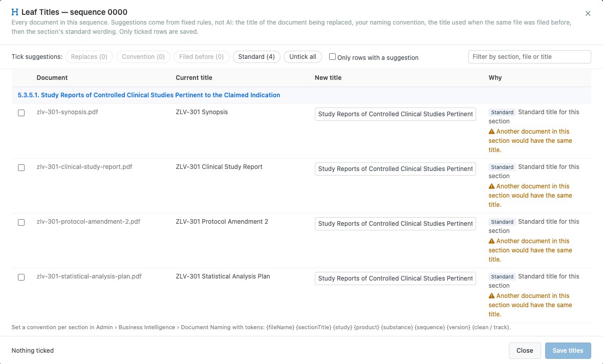Viewport: 603px width, 364px height.
Task: Tick the checkbox for zlv-301-protocol-amendment-2.pdf
Action: pos(21,222)
